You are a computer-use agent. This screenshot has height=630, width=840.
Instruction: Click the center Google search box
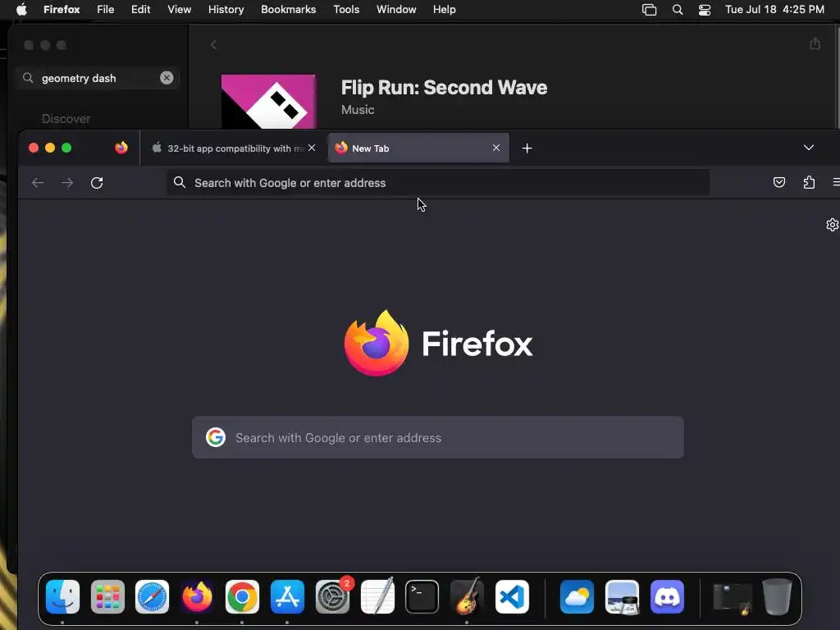pyautogui.click(x=438, y=438)
